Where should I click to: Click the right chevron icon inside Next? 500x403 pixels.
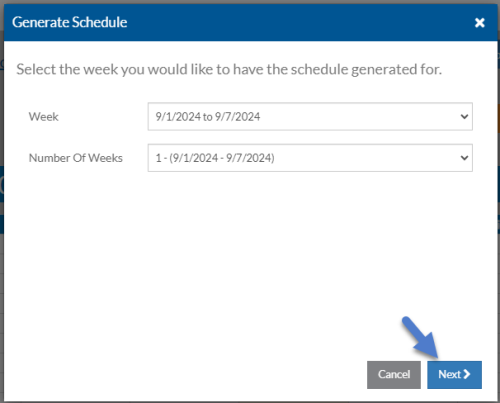(x=467, y=374)
